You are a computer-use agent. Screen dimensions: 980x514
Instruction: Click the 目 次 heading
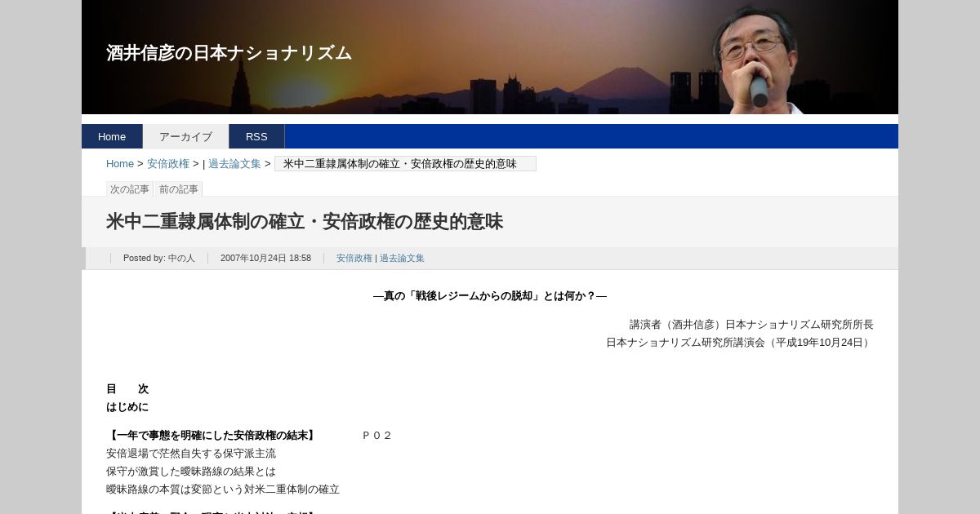(127, 389)
